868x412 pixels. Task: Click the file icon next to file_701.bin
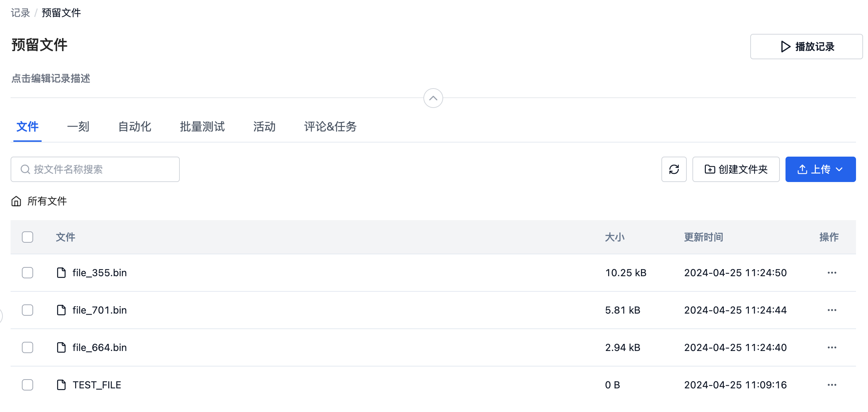[61, 310]
